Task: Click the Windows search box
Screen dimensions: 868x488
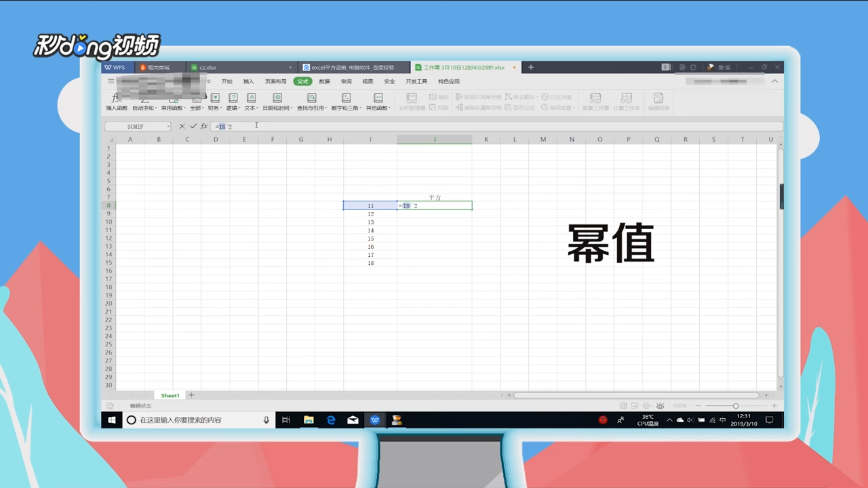Action: pos(199,420)
